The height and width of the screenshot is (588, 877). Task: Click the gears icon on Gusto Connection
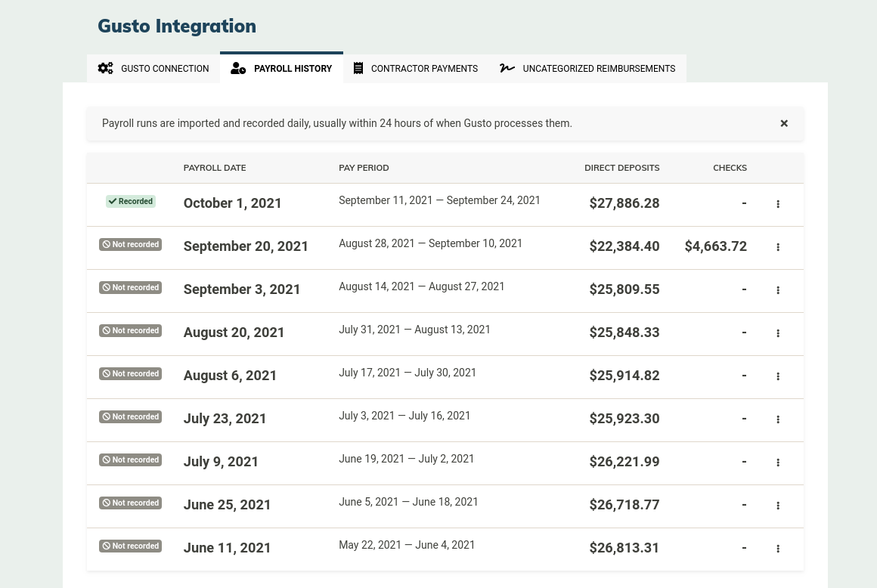click(x=105, y=68)
